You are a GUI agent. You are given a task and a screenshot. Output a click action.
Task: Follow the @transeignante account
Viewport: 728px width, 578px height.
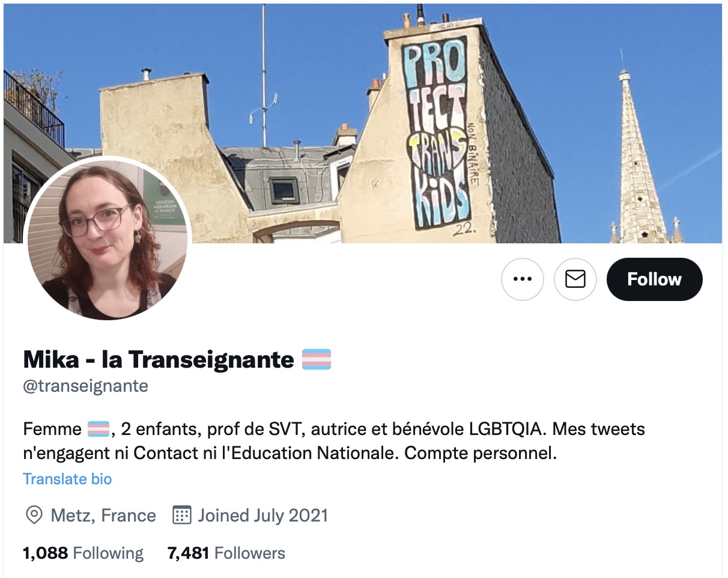pyautogui.click(x=654, y=279)
